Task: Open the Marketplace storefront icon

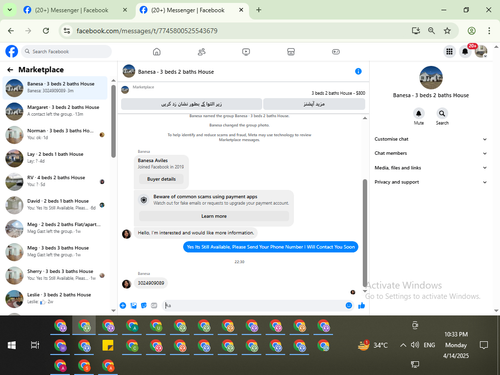Action: click(x=291, y=52)
